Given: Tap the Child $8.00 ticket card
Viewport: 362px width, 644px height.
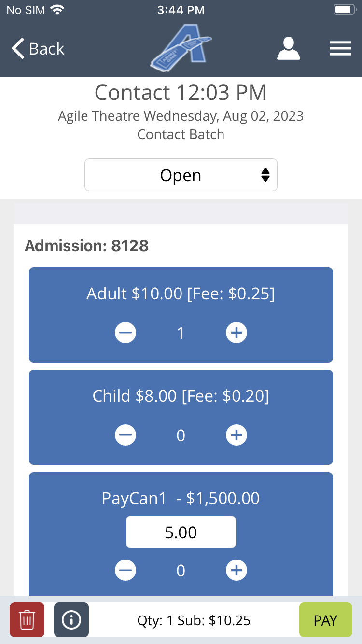Looking at the screenshot, I should [181, 396].
